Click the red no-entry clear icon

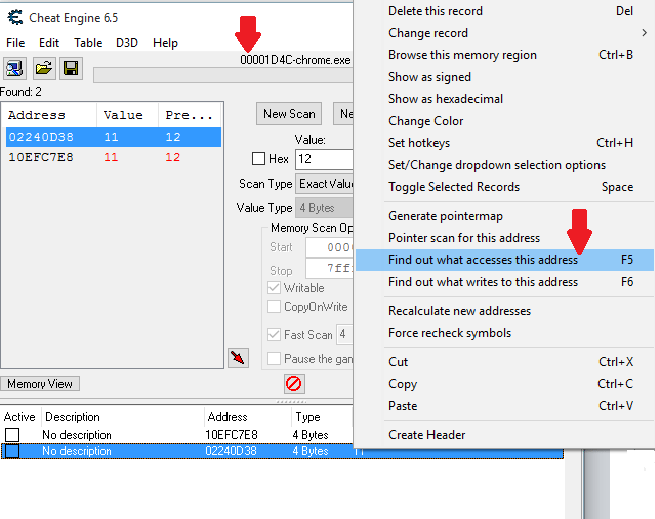pos(294,384)
